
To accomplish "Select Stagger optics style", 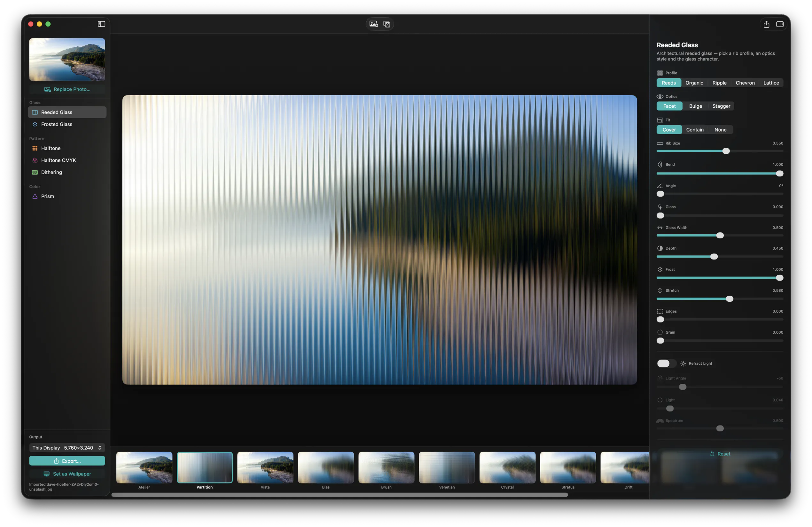I will pyautogui.click(x=721, y=106).
